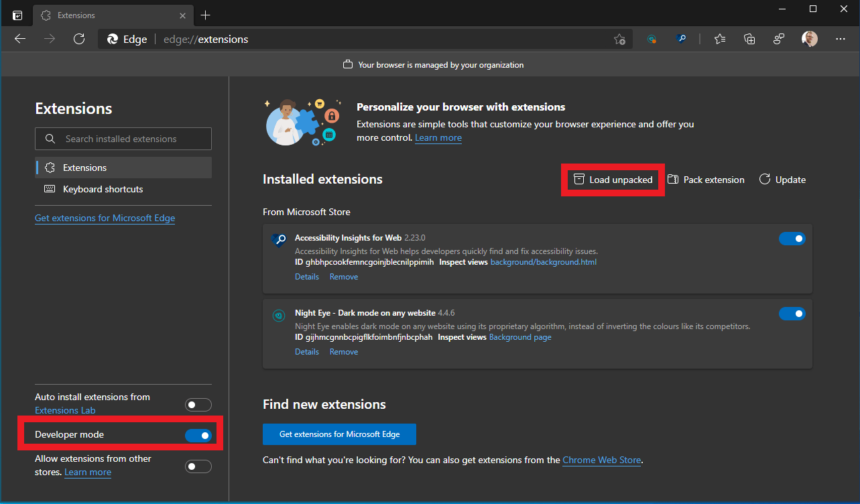Screen dimensions: 860x504
Task: Click Night Eye extension icon in list
Action: pos(279,316)
